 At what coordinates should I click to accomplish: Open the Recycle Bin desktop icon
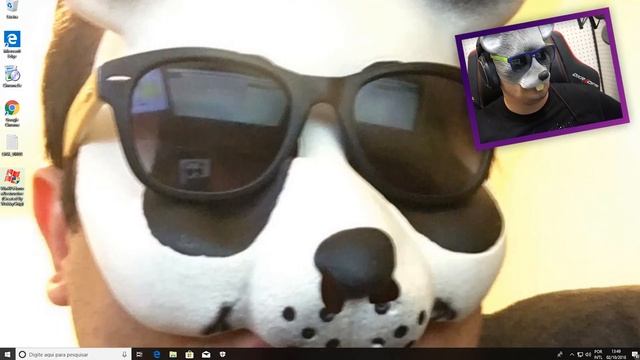(12, 9)
